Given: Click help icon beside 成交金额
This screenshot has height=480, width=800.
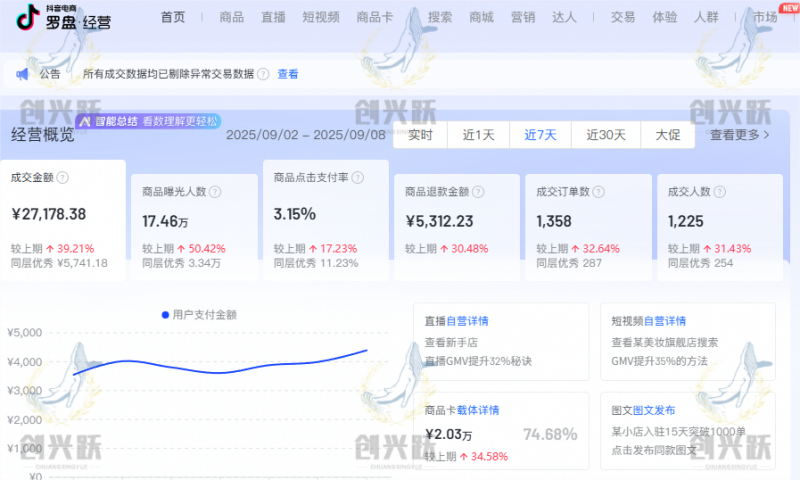Looking at the screenshot, I should point(63,177).
